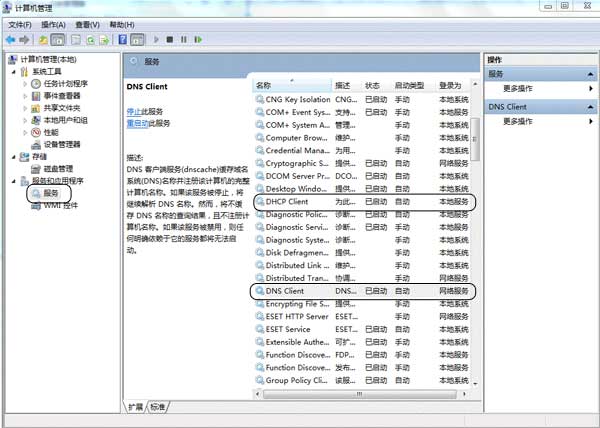This screenshot has height=428, width=600.
Task: Select 设备管理器 in the tree
Action: point(62,144)
